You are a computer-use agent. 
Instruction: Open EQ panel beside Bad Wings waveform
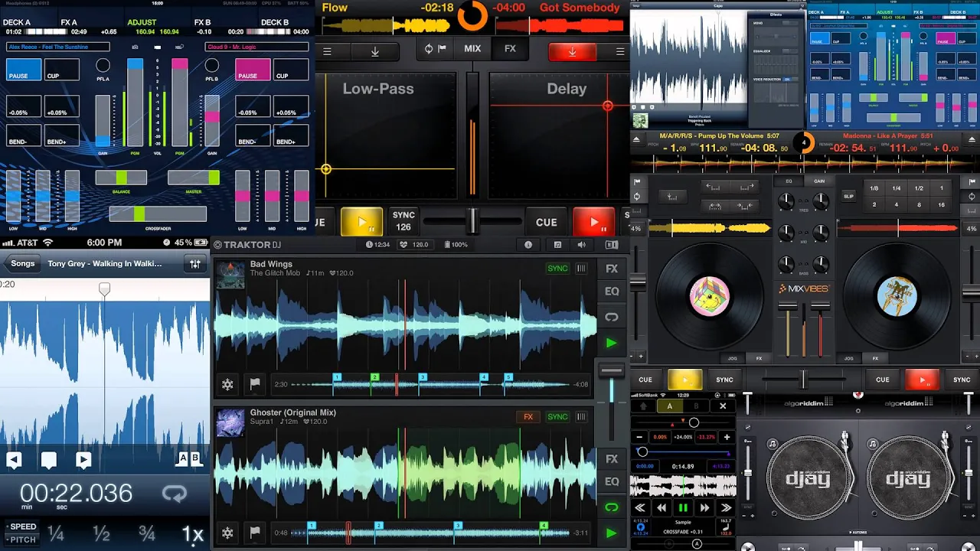(x=612, y=292)
